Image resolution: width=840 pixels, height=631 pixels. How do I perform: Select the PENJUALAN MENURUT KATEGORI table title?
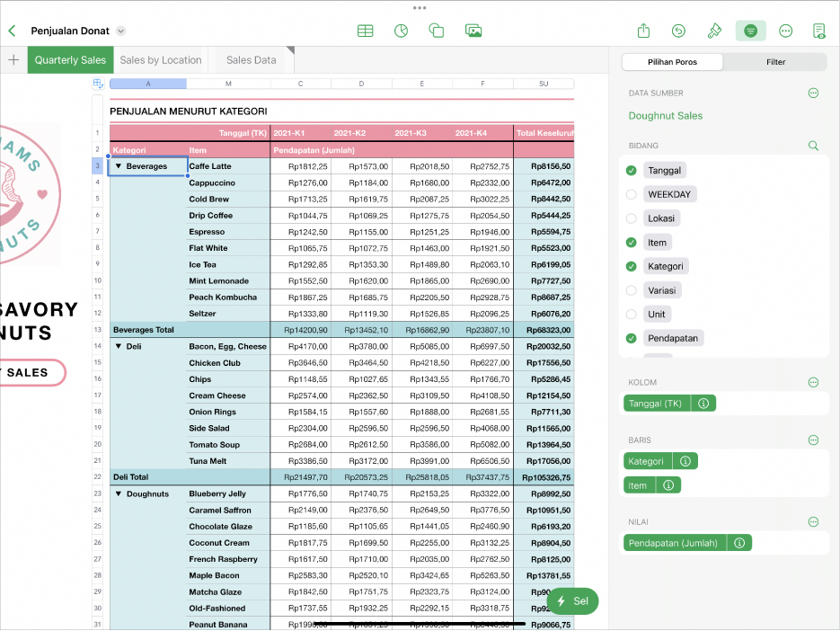[x=189, y=111]
